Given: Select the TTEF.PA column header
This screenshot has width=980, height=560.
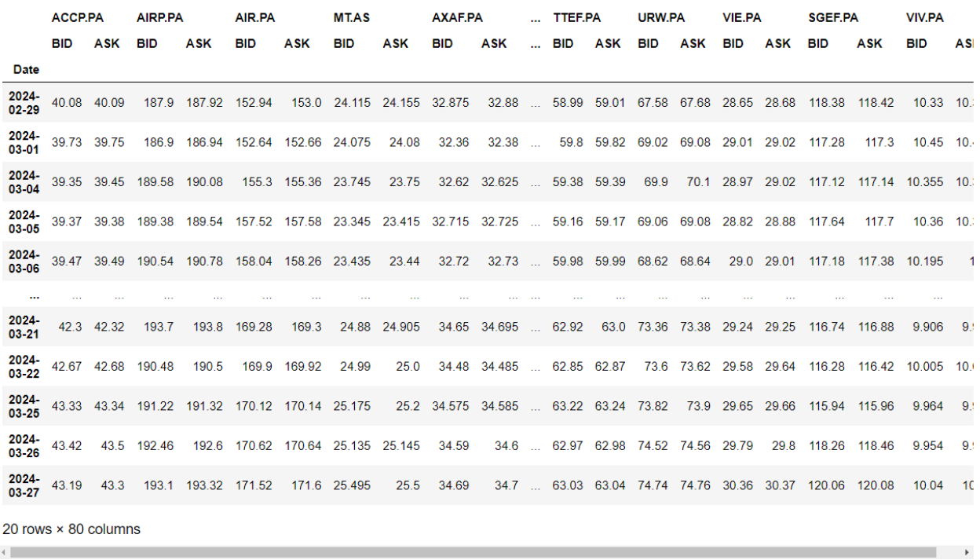Looking at the screenshot, I should coord(576,17).
